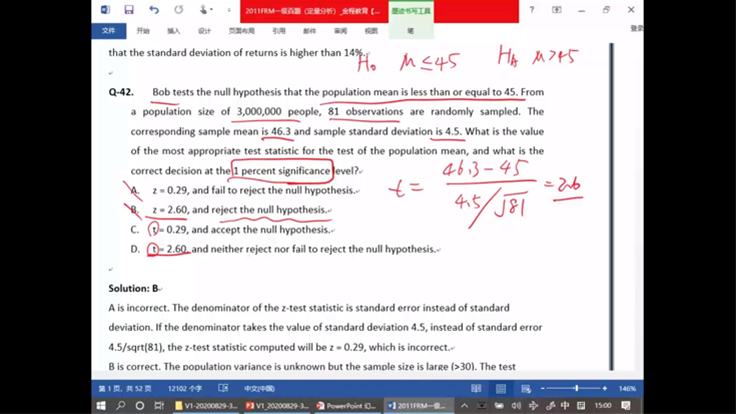Click the 中 IME language indicator
The height and width of the screenshot is (414, 736).
[x=565, y=406]
